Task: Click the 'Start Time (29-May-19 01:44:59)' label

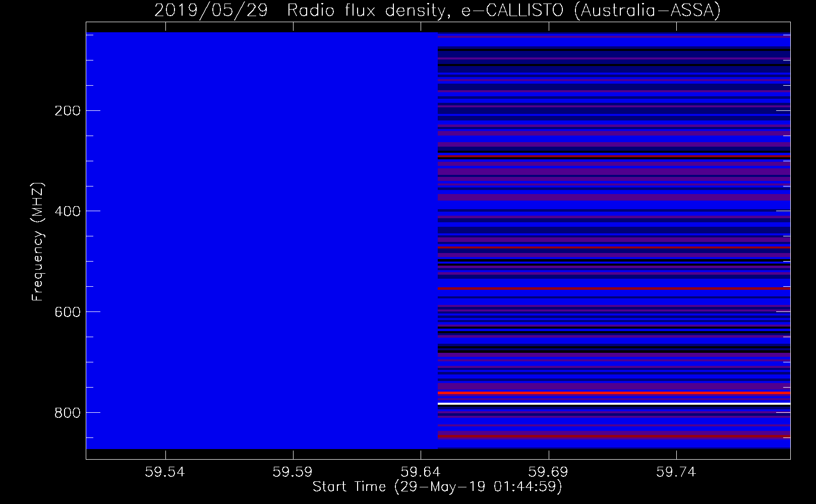Action: 437,487
